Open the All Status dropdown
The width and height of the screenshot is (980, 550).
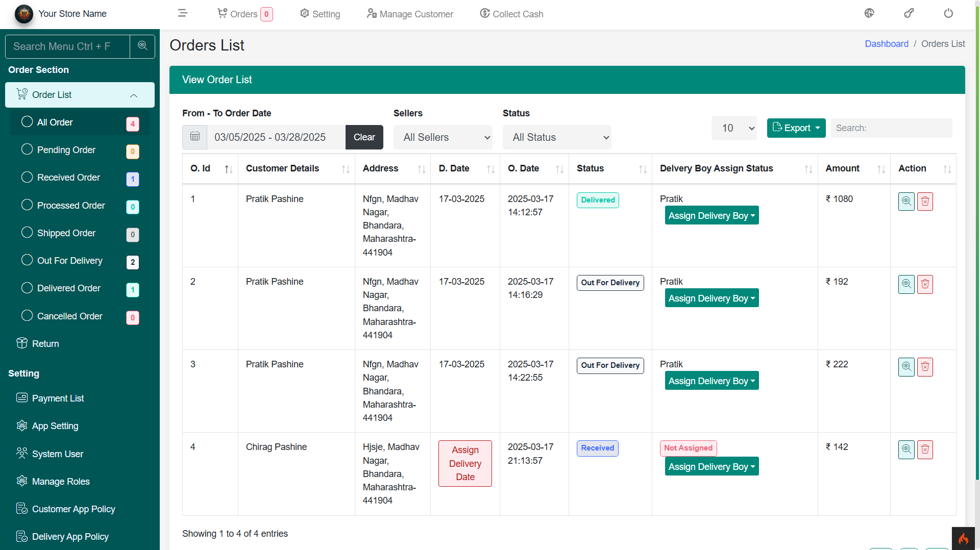[557, 137]
